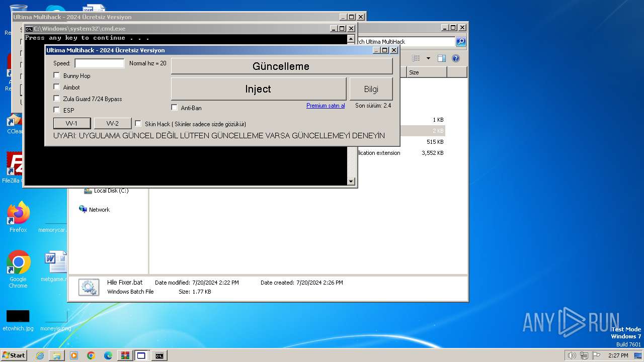Click the Search Ultima MultiHack field
This screenshot has width=644, height=362.
click(406, 42)
